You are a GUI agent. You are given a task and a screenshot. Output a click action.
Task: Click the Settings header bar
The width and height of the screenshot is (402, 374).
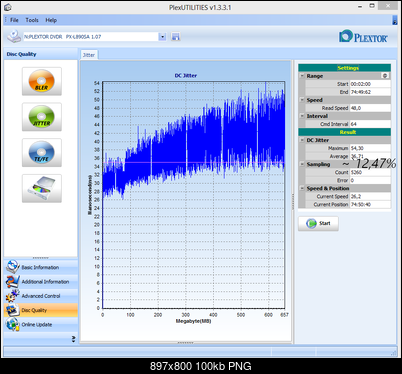pyautogui.click(x=344, y=68)
